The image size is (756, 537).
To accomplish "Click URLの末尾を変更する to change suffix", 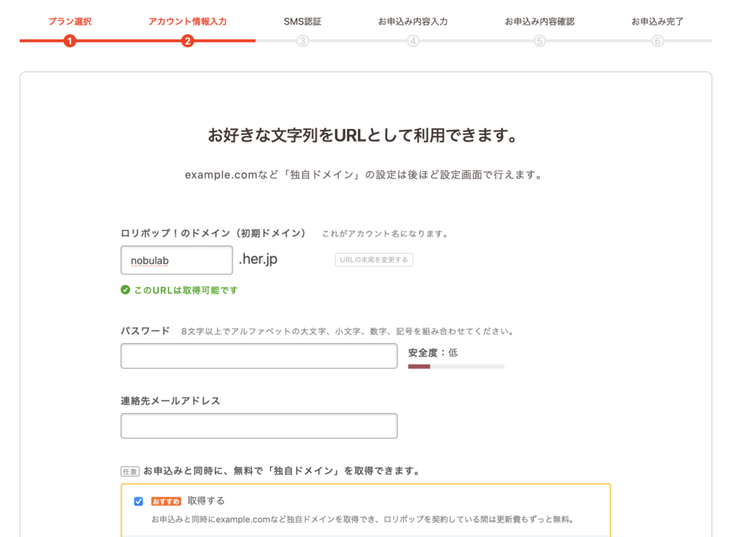I will tap(374, 260).
